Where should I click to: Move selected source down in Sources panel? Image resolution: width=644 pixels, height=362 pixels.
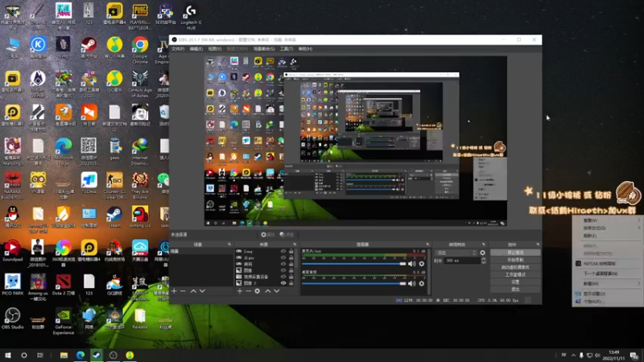click(277, 291)
